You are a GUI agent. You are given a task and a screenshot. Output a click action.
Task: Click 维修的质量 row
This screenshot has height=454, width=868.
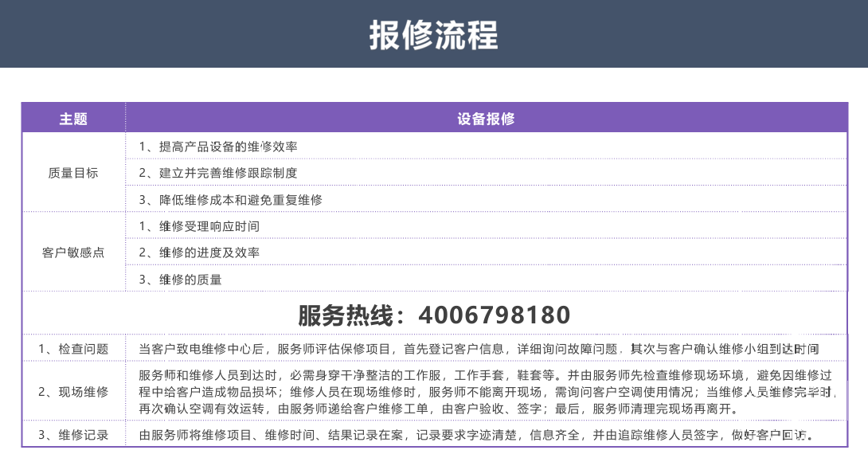486,279
